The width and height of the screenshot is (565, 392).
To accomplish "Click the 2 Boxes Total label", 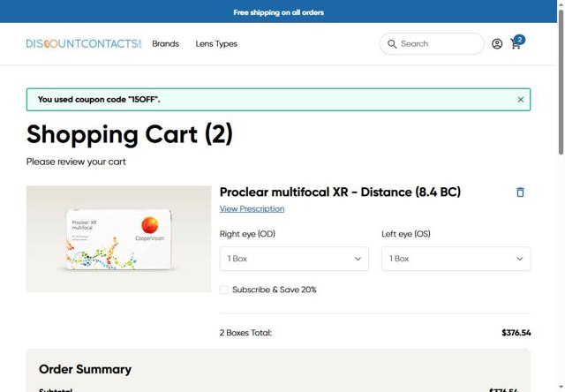I will 245,333.
